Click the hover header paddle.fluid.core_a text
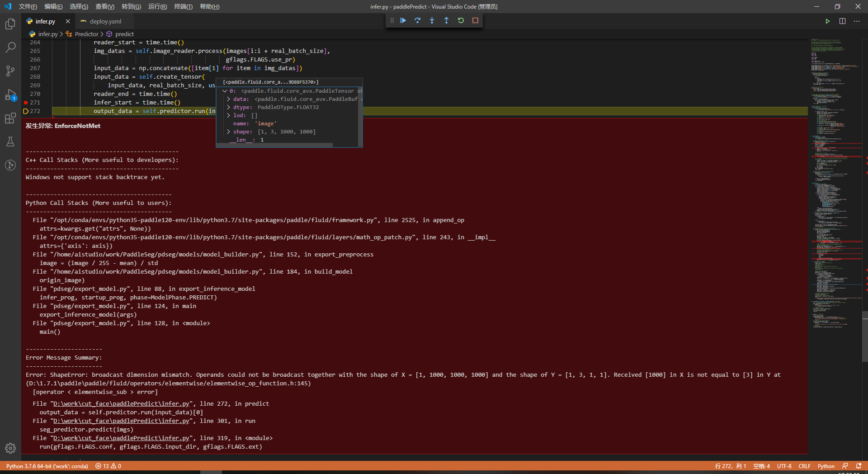 [271, 82]
